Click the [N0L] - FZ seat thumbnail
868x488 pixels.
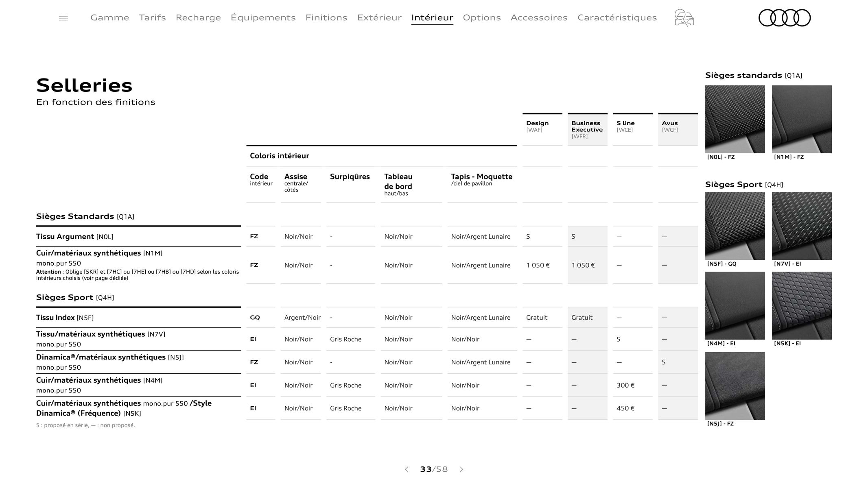click(735, 119)
